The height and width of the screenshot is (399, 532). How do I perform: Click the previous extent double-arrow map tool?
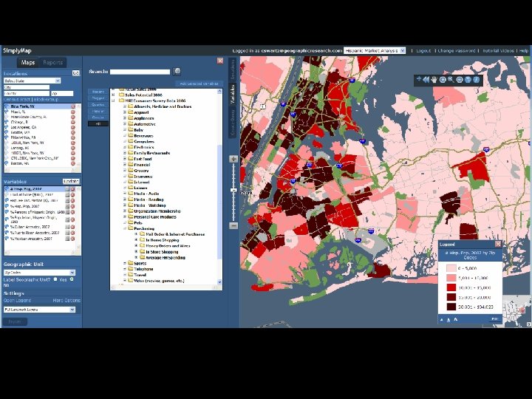(426, 80)
